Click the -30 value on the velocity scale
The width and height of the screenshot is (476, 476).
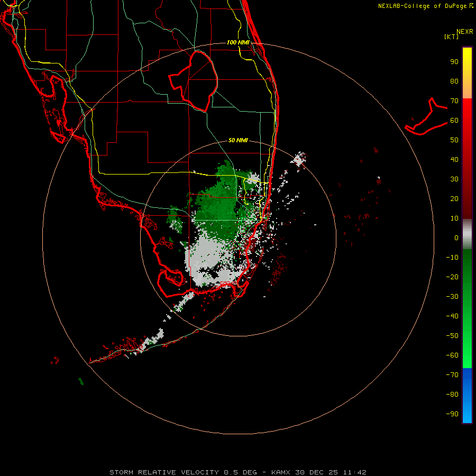(x=452, y=297)
